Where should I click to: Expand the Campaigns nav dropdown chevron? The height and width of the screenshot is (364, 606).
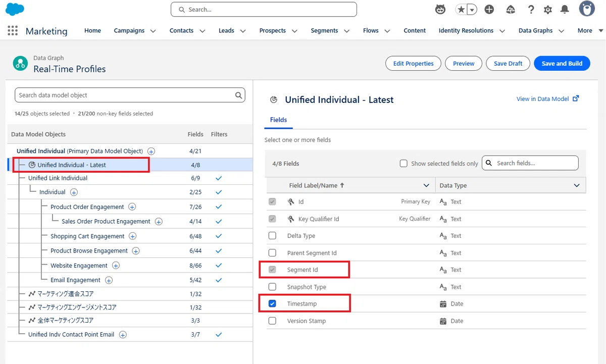153,31
